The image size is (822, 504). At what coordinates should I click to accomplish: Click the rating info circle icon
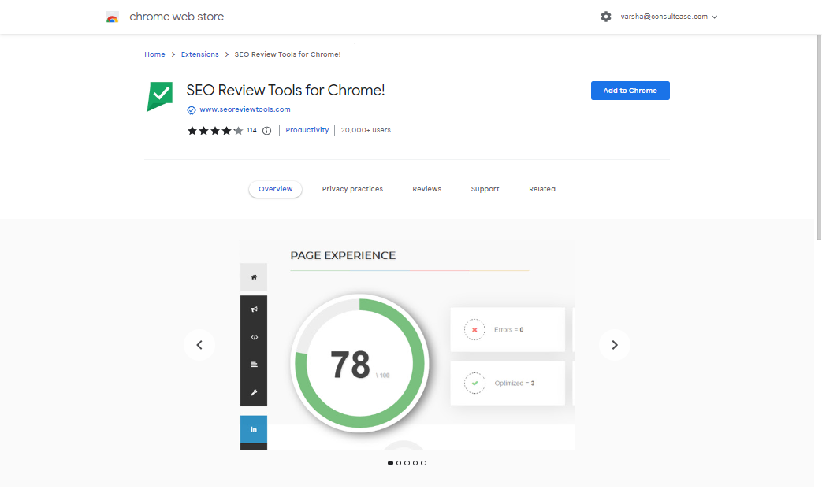(267, 131)
